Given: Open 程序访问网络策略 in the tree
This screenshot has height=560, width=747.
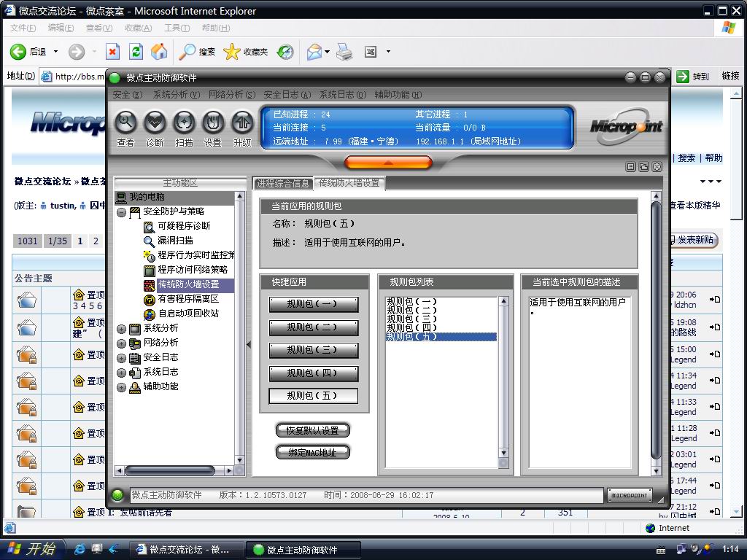Looking at the screenshot, I should (x=192, y=270).
